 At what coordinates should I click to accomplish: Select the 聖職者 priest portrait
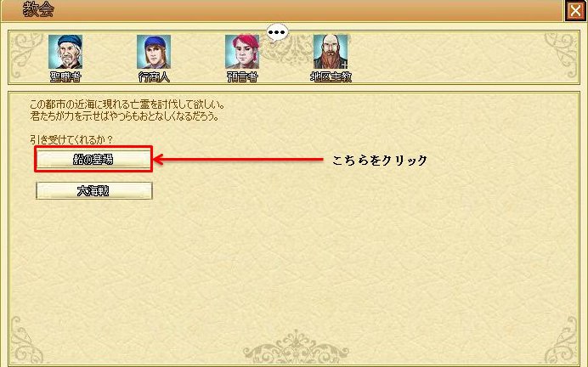(x=65, y=52)
